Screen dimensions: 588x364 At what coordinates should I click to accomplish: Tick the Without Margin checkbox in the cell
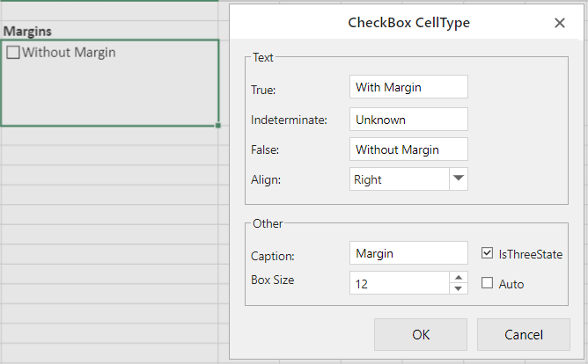(x=12, y=53)
